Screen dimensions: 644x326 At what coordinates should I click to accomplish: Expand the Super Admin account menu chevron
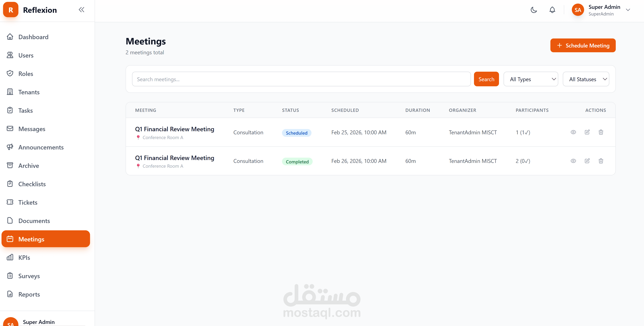(628, 10)
